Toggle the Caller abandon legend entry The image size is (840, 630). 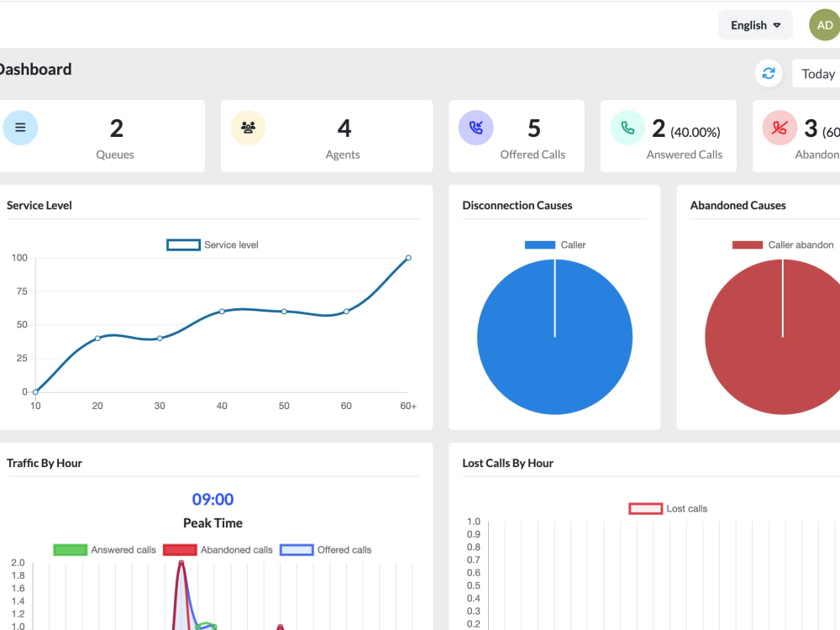783,244
